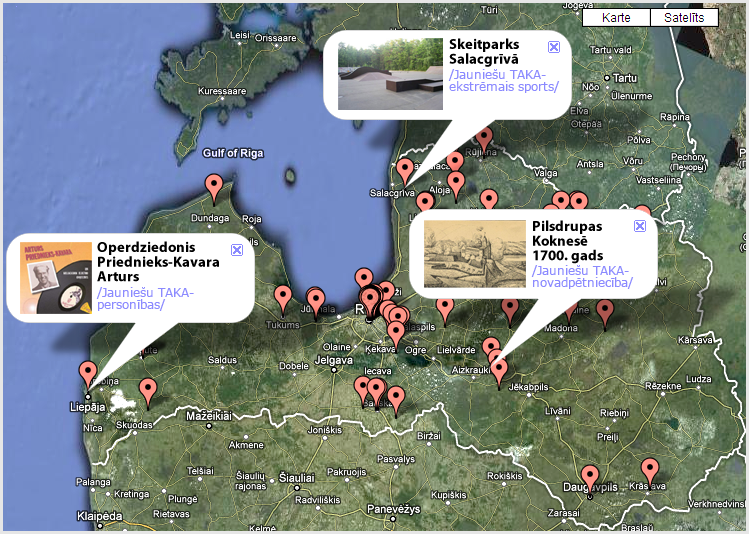Select the map marker at Daugavpils
The image size is (749, 534).
coord(590,477)
